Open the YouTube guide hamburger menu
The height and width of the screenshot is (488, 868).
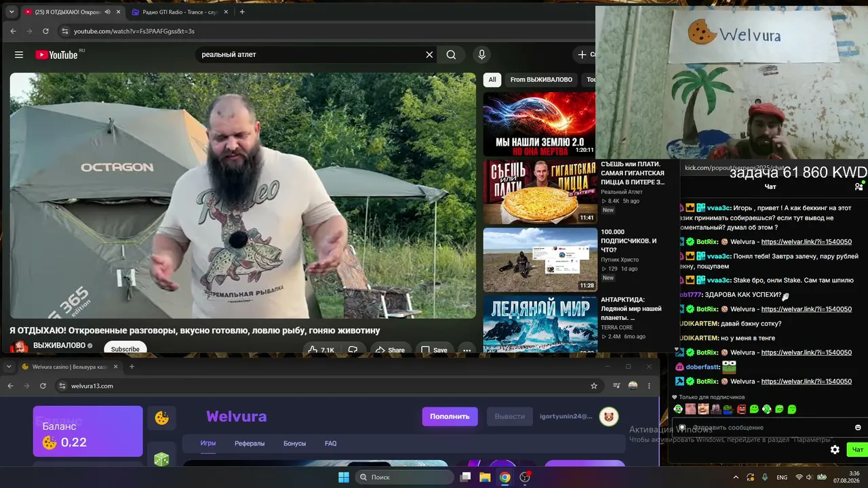point(19,55)
